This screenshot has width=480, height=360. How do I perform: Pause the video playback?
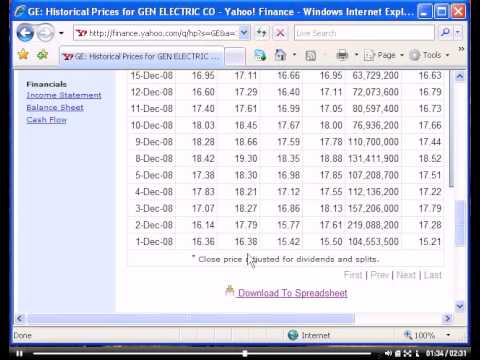click(19, 353)
